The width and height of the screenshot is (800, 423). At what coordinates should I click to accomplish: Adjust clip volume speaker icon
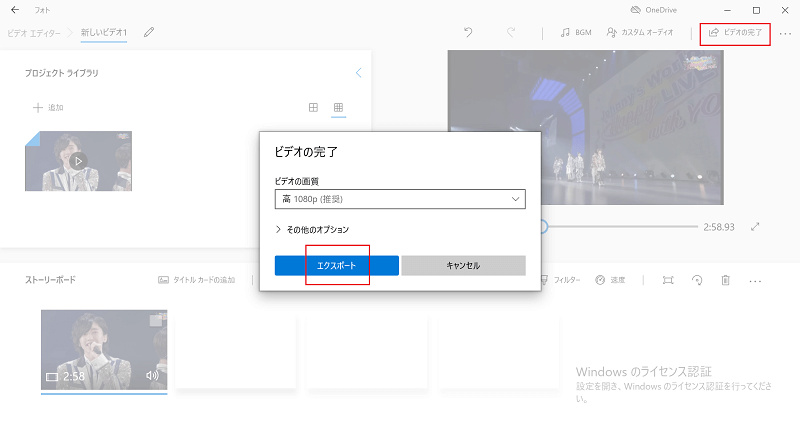(x=152, y=376)
